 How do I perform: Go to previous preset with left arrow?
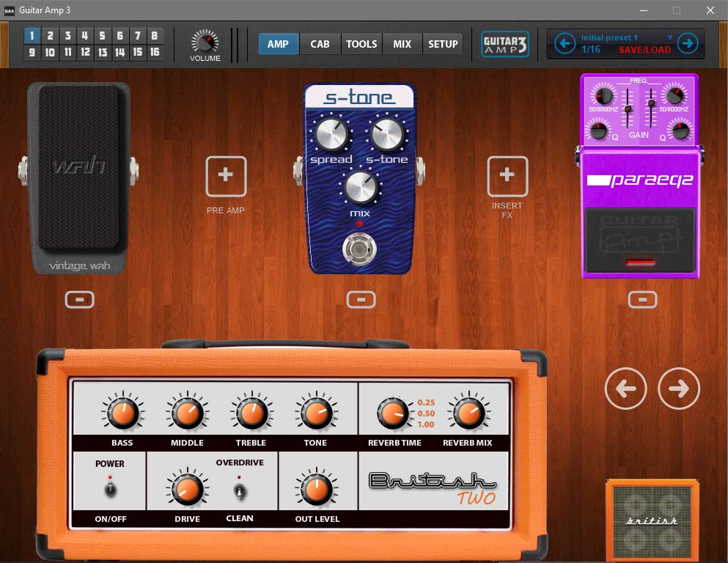tap(565, 44)
